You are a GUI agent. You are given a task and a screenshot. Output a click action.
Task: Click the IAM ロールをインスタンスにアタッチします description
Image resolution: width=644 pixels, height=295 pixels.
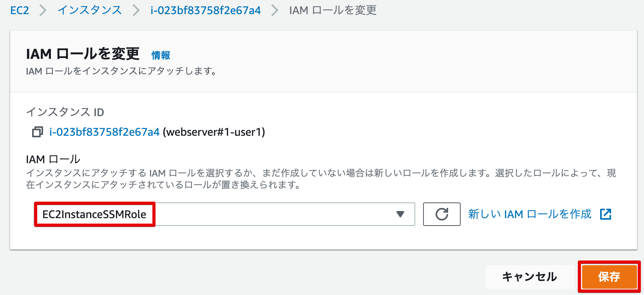[x=121, y=71]
